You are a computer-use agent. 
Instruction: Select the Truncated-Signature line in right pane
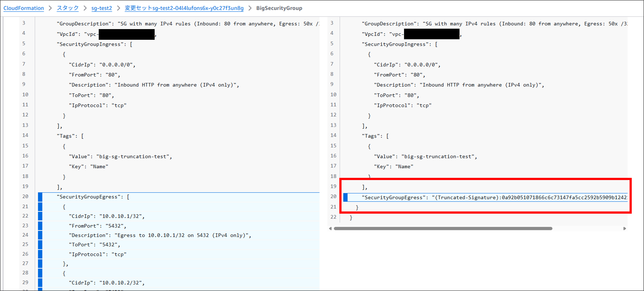pyautogui.click(x=475, y=197)
